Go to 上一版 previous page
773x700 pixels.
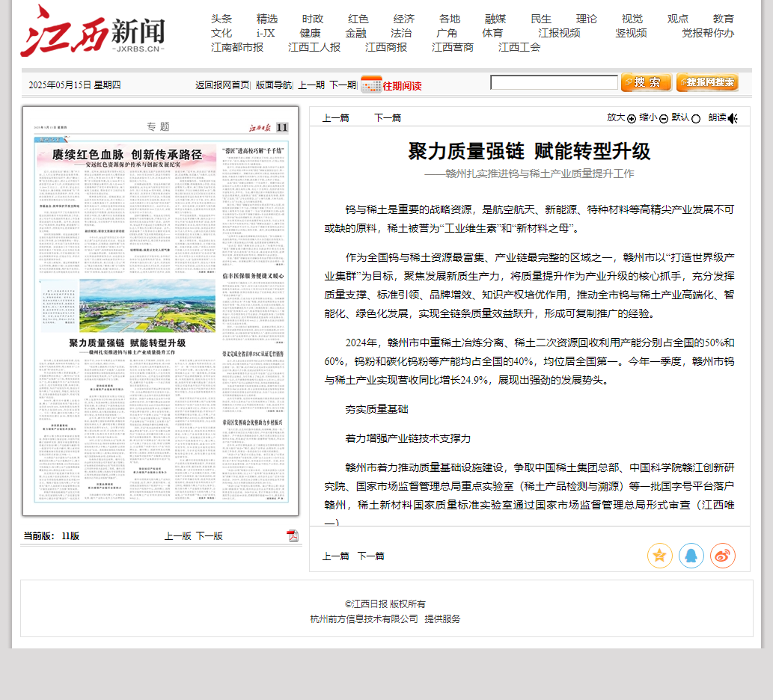pyautogui.click(x=178, y=536)
